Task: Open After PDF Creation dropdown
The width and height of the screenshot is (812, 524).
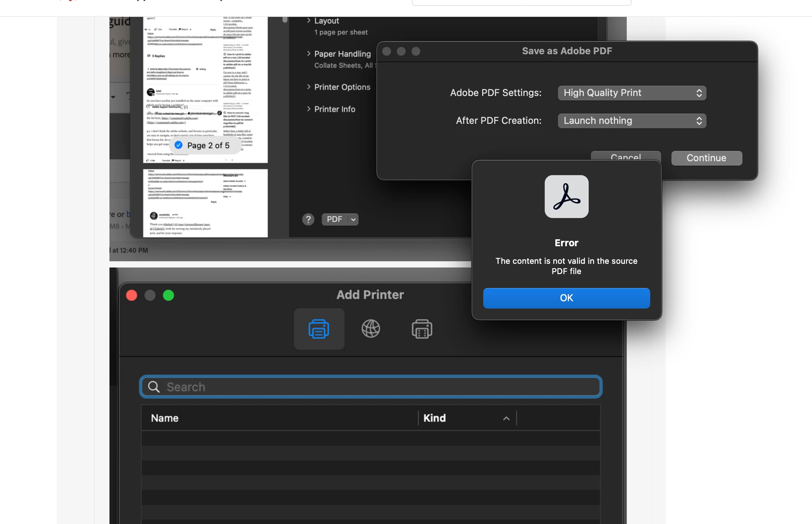Action: coord(632,121)
